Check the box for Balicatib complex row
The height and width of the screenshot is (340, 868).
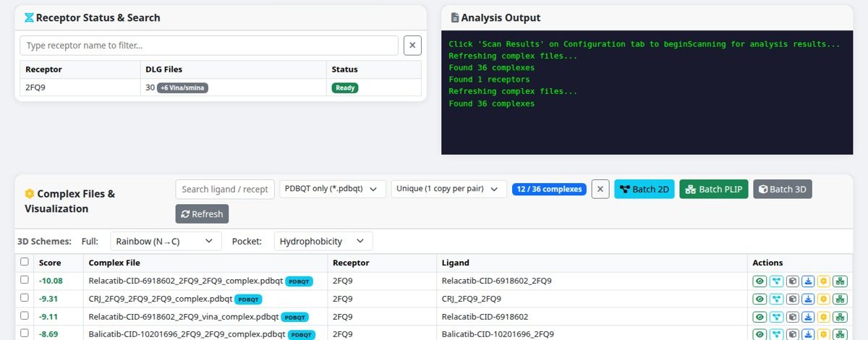(x=25, y=333)
